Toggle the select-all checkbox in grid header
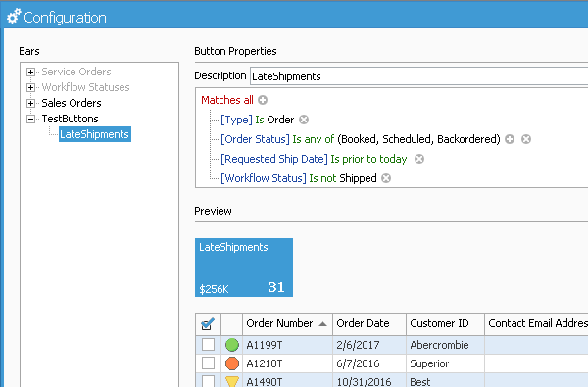 point(208,323)
